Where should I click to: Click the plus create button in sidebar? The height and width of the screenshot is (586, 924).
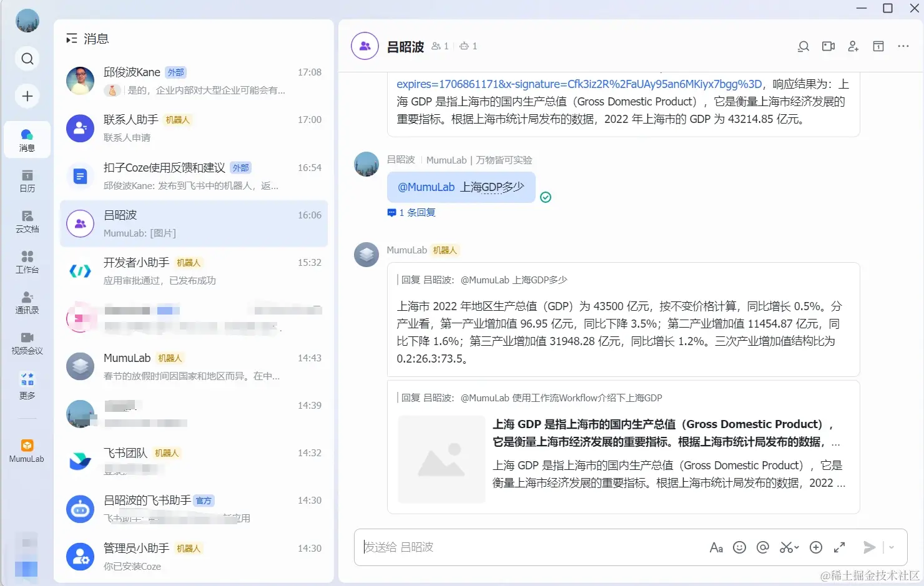[27, 96]
